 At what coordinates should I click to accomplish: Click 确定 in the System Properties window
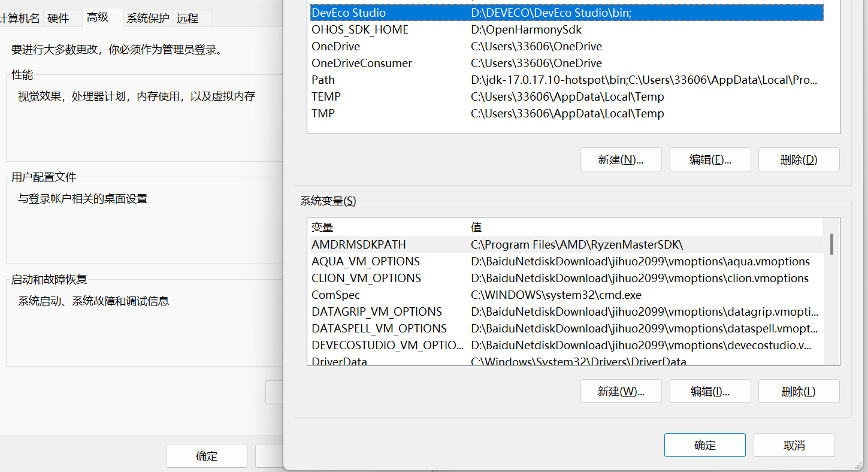207,456
